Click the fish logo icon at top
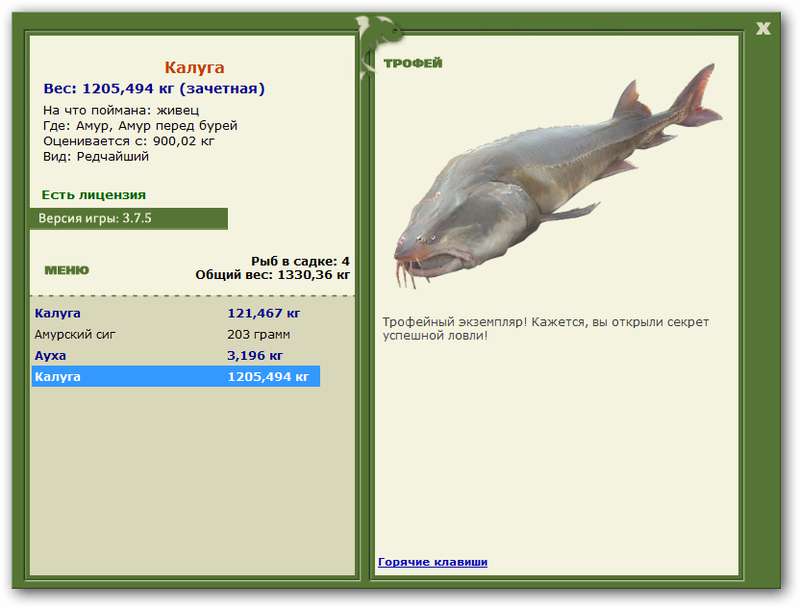 pos(380,45)
